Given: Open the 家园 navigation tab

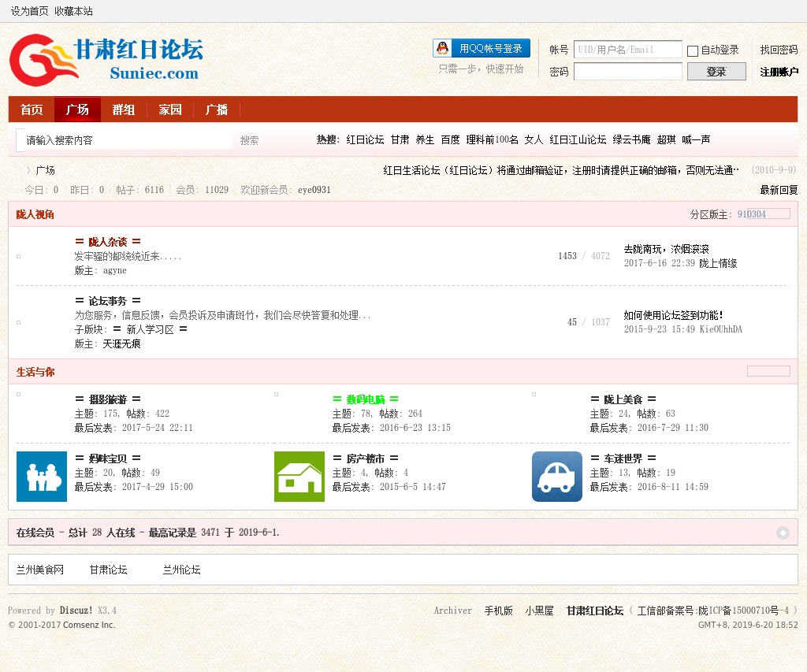Looking at the screenshot, I should point(170,110).
